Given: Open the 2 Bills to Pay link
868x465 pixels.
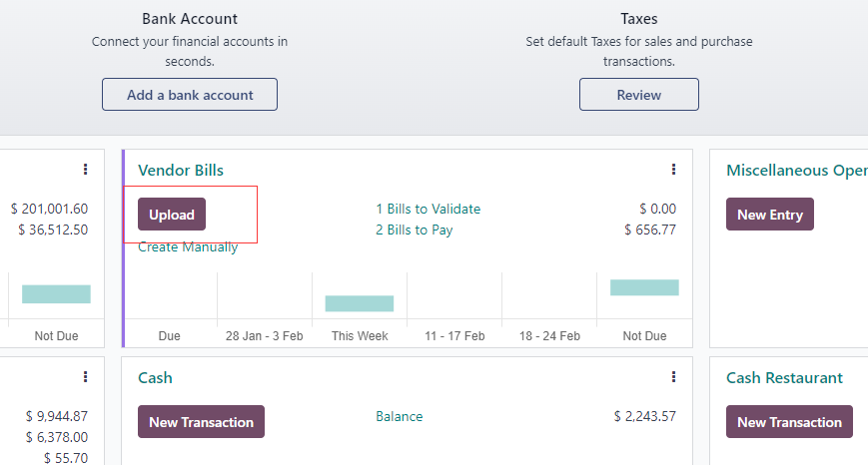Looking at the screenshot, I should coord(415,231).
